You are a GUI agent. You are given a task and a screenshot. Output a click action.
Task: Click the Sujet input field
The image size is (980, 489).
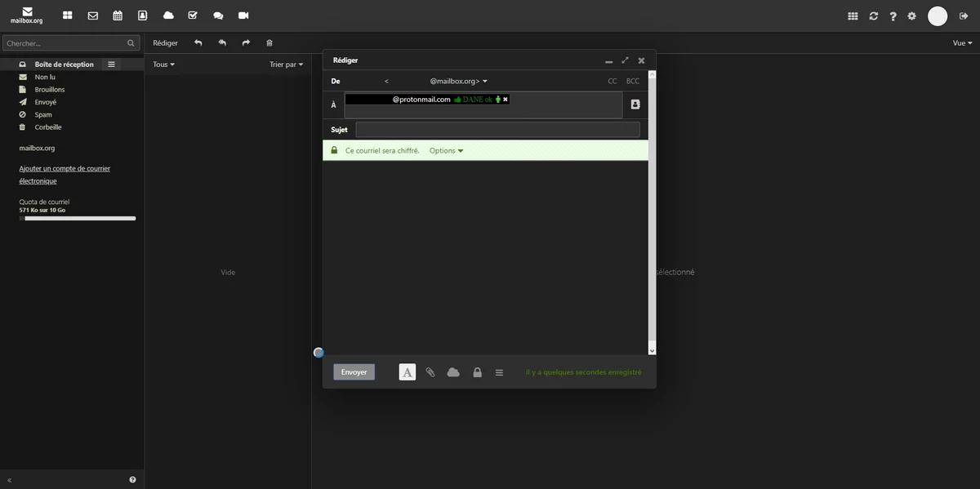498,130
